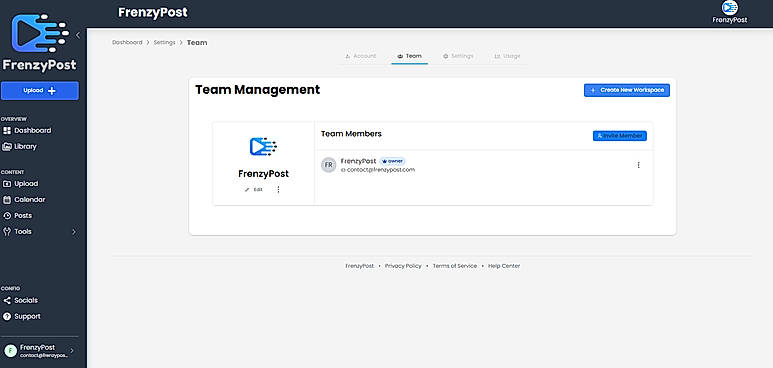The height and width of the screenshot is (368, 773).
Task: Open the Privacy Policy footer link
Action: point(403,266)
